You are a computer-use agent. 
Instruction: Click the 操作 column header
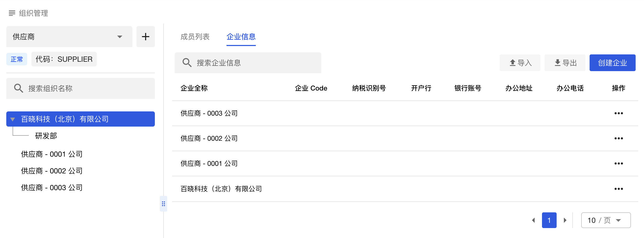point(619,88)
